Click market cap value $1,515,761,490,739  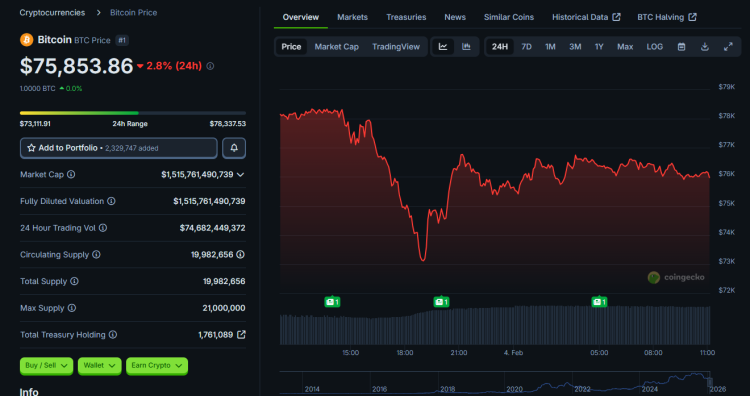pyautogui.click(x=197, y=175)
